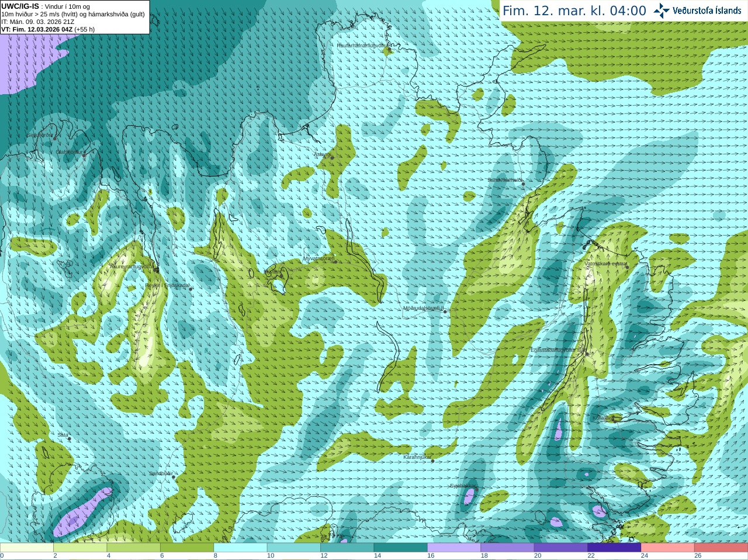Click the 8–10 m/s pale cyan scale swatch
The height and width of the screenshot is (560, 748).
pos(240,548)
